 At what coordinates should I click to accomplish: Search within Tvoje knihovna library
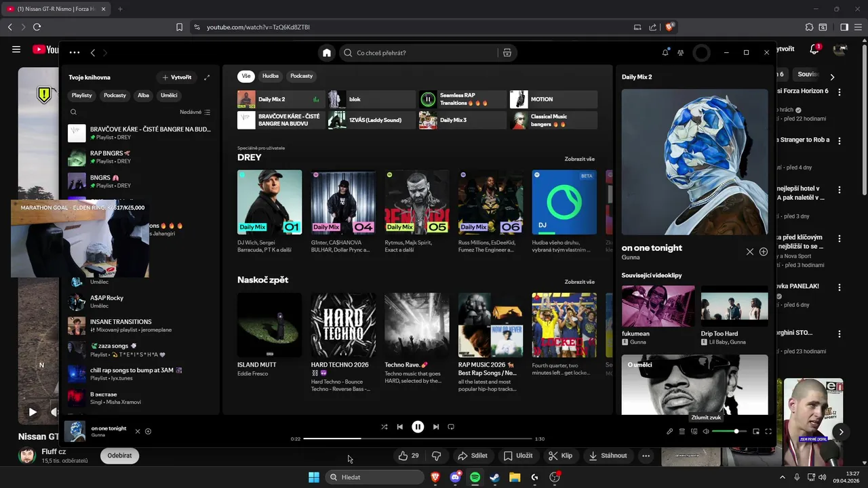click(73, 112)
